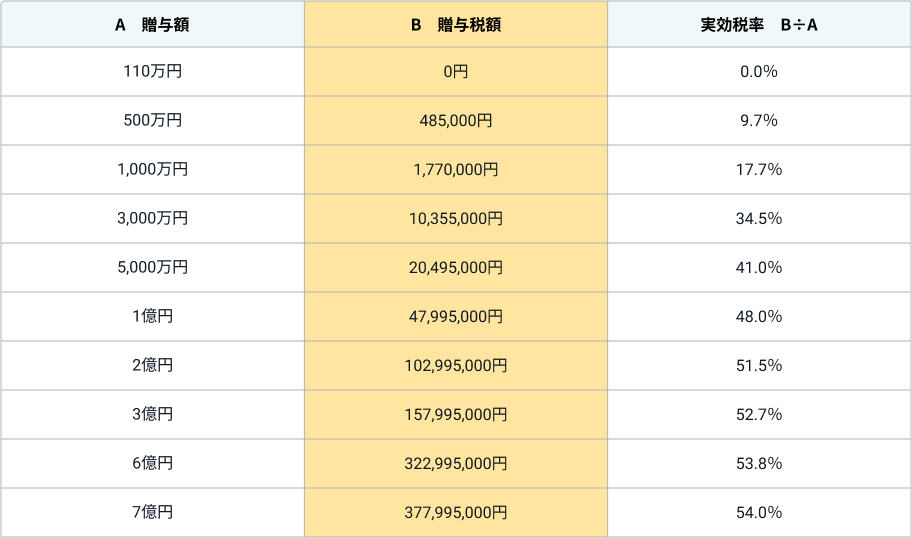The width and height of the screenshot is (912, 538).
Task: Click the 実効税率 B÷A column header
Action: tap(759, 24)
